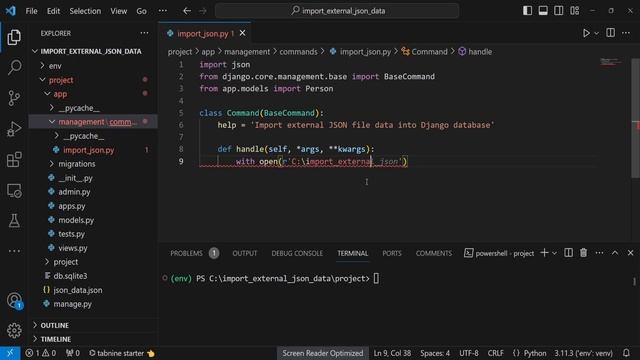Switch to the PORTS tab
Image resolution: width=640 pixels, height=360 pixels.
pyautogui.click(x=392, y=253)
